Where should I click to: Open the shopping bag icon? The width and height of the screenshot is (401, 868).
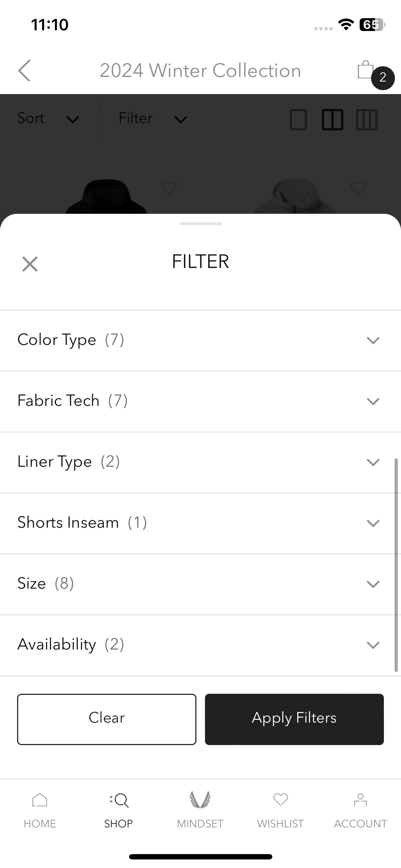366,70
